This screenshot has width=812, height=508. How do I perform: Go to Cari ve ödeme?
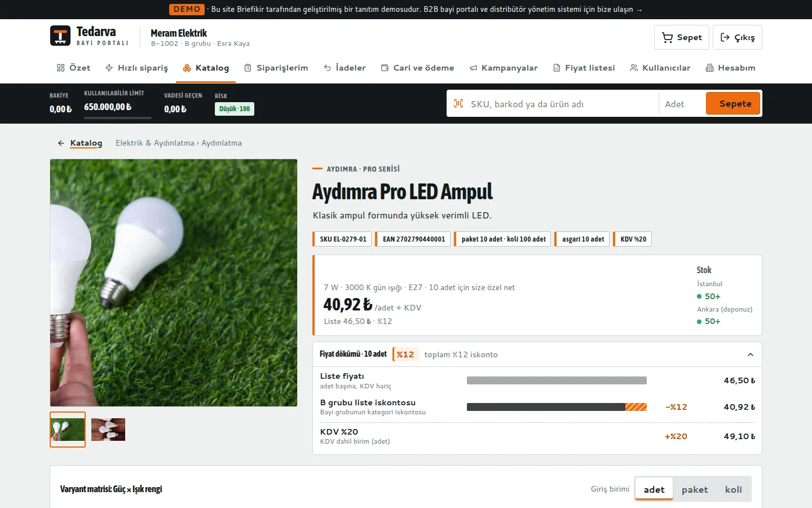point(417,68)
